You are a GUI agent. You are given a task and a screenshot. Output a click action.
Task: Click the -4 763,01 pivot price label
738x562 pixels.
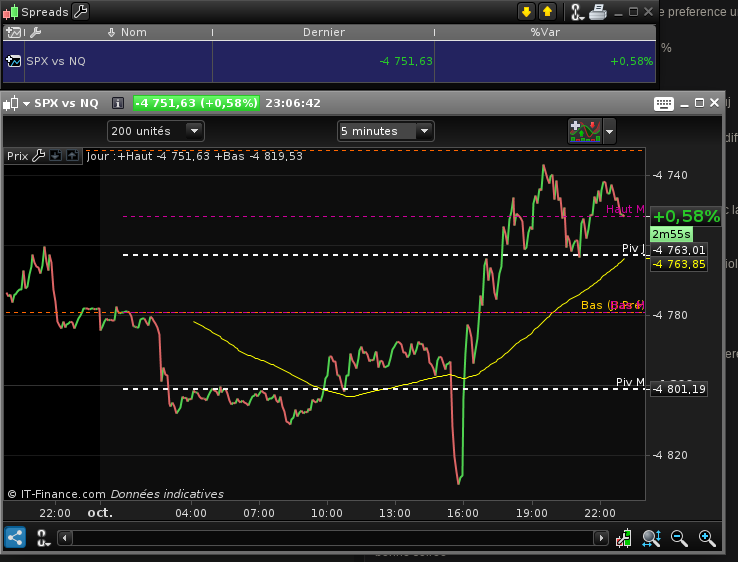[679, 250]
